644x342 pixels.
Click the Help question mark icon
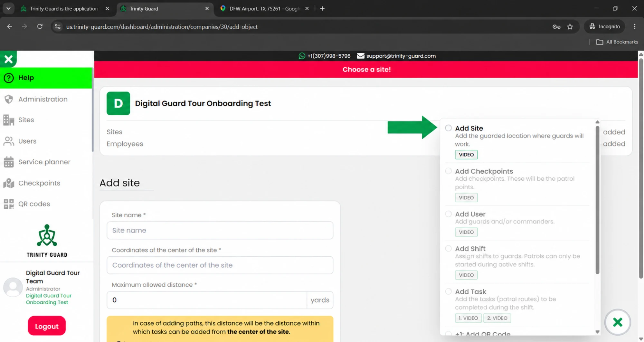click(x=9, y=78)
